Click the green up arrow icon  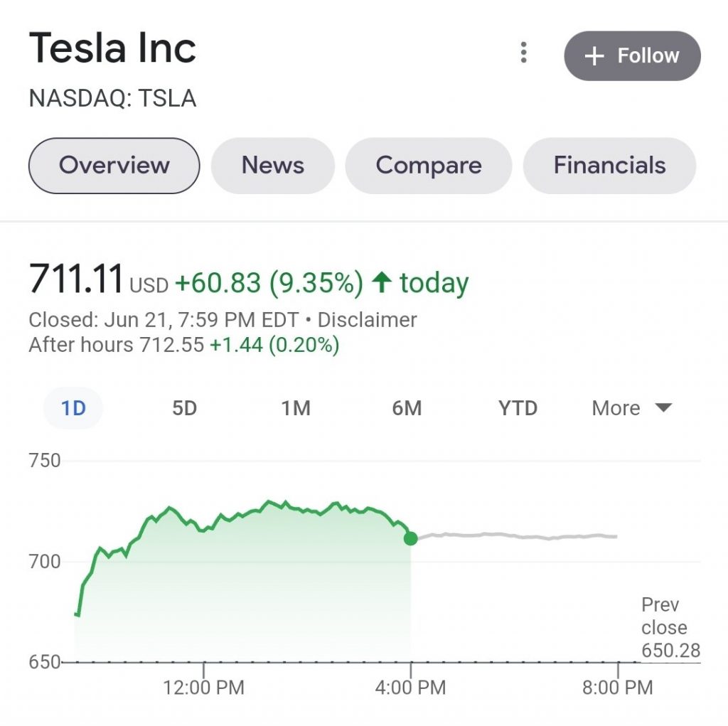coord(382,282)
